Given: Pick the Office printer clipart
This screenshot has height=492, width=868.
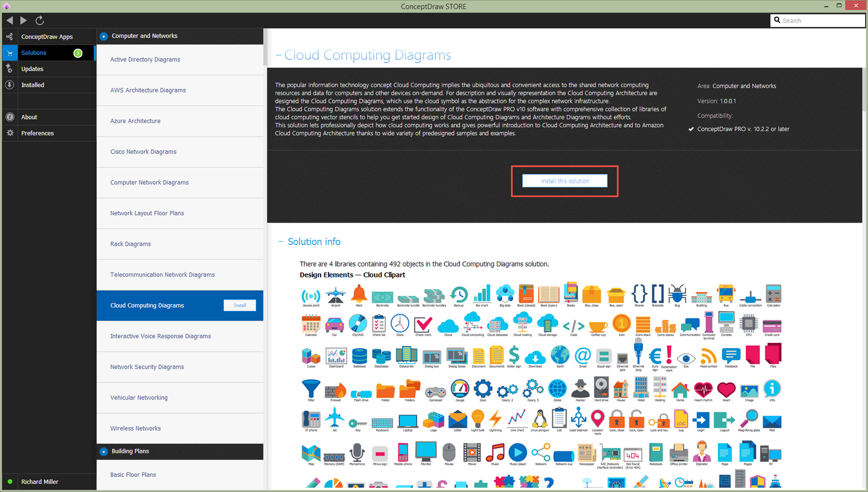Looking at the screenshot, I should point(679,454).
